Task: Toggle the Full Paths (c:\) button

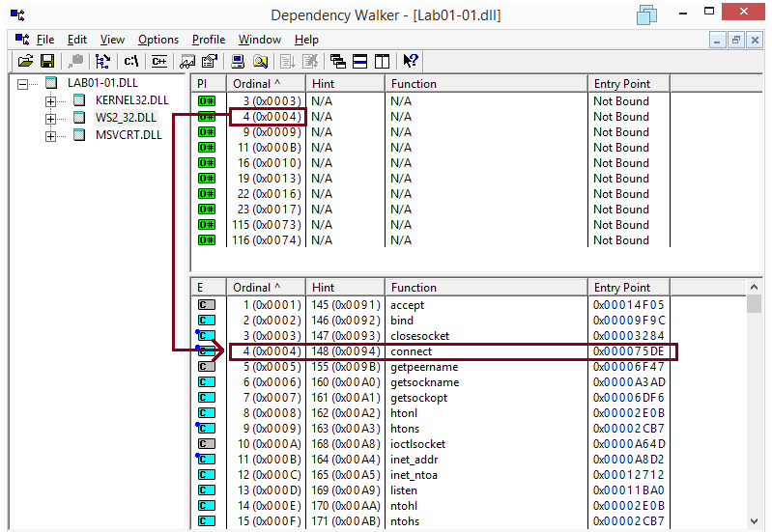Action: tap(130, 61)
